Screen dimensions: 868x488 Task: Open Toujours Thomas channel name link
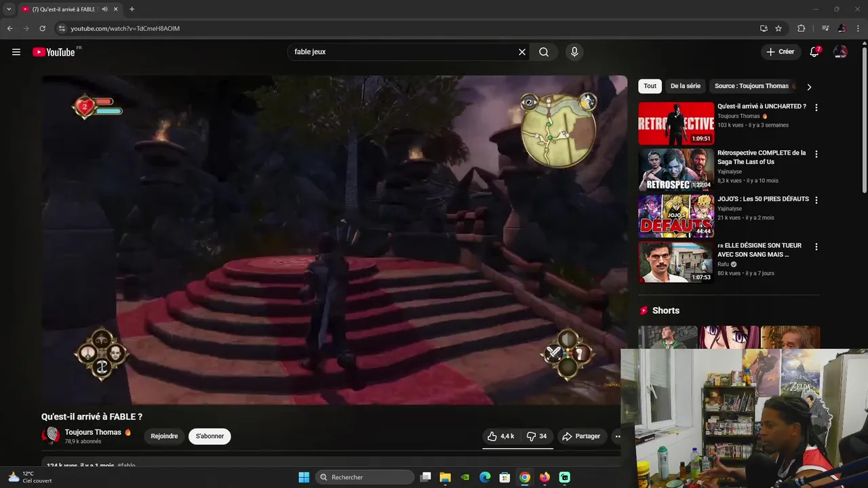[93, 432]
